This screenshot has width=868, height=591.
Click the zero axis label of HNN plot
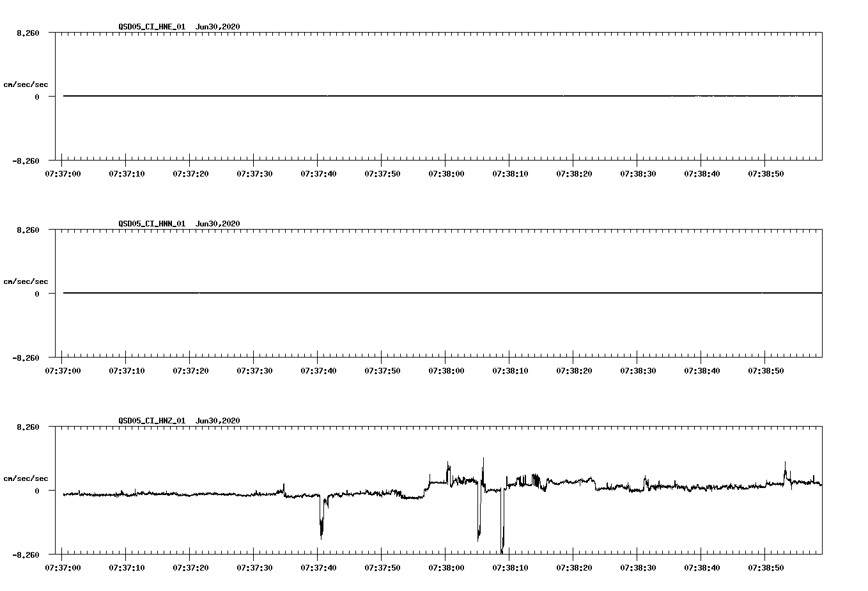37,294
